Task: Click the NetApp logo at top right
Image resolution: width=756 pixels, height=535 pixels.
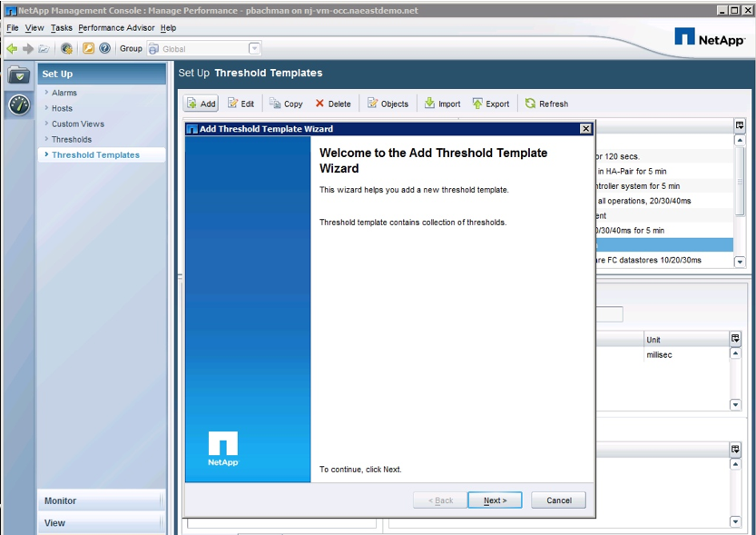Action: tap(709, 37)
